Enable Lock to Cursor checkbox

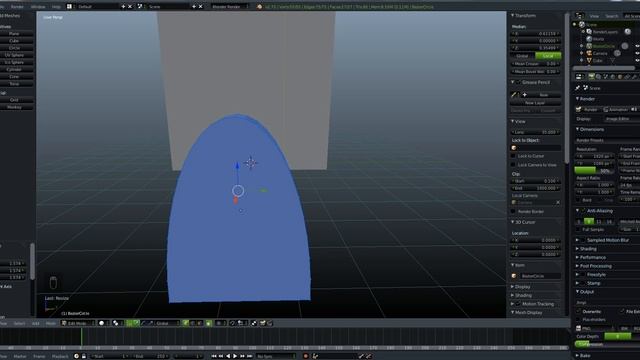click(x=513, y=156)
